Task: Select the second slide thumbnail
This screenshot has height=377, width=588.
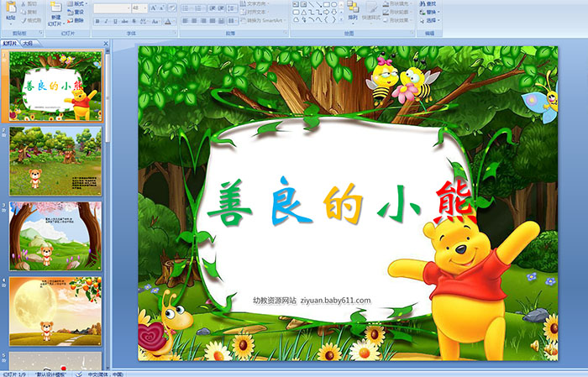Action: click(55, 161)
